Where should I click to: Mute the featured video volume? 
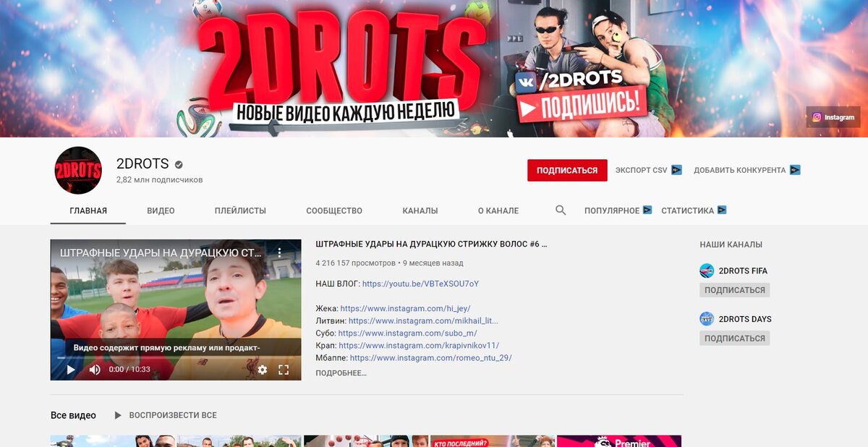tap(95, 370)
